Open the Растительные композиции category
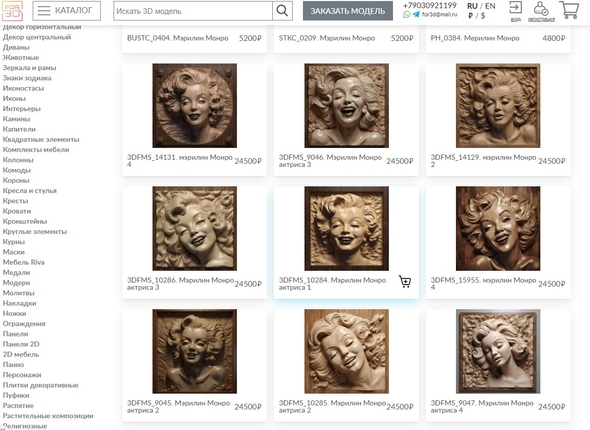This screenshot has height=430, width=590. click(x=48, y=416)
